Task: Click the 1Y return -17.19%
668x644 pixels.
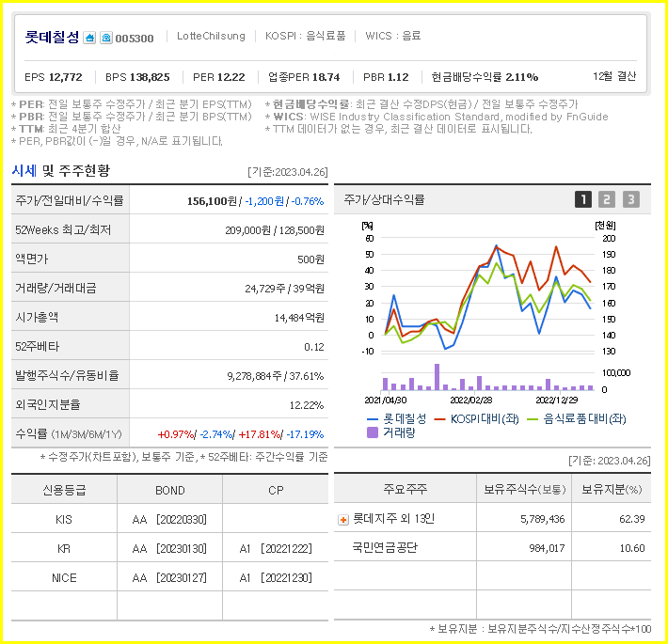Action: (305, 434)
